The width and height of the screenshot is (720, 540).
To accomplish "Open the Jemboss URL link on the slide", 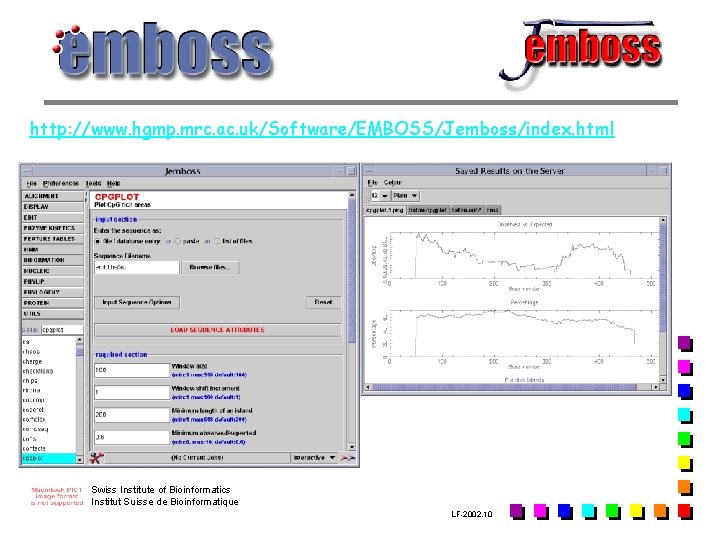I will (322, 129).
